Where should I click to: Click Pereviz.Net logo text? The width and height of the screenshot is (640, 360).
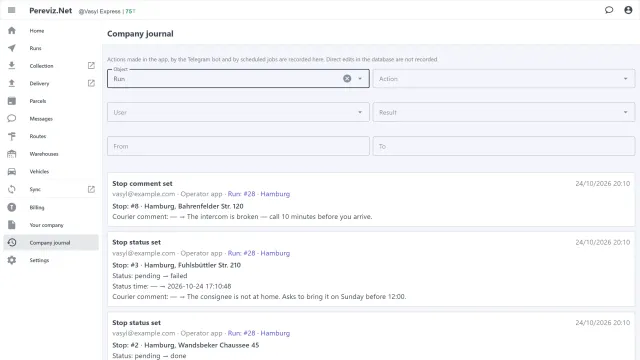pyautogui.click(x=51, y=11)
